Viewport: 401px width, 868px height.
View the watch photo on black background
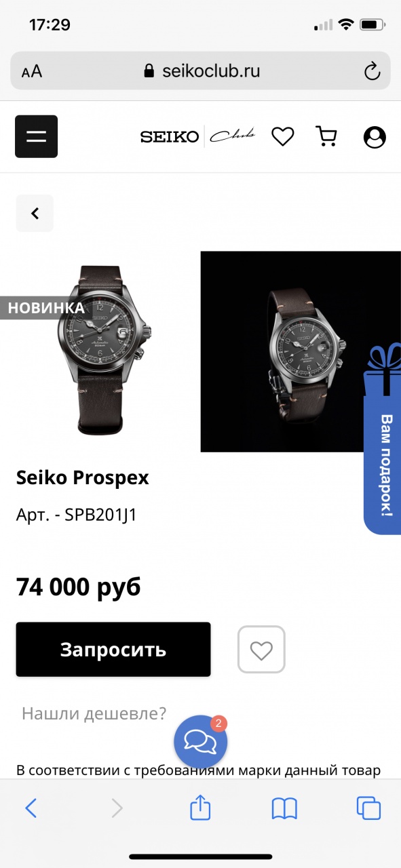click(301, 351)
